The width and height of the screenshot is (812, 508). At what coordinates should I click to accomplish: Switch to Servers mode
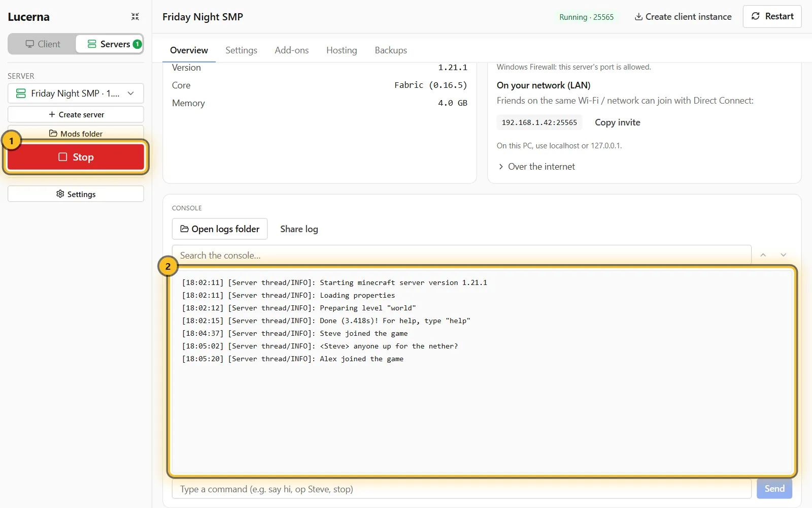tap(109, 44)
